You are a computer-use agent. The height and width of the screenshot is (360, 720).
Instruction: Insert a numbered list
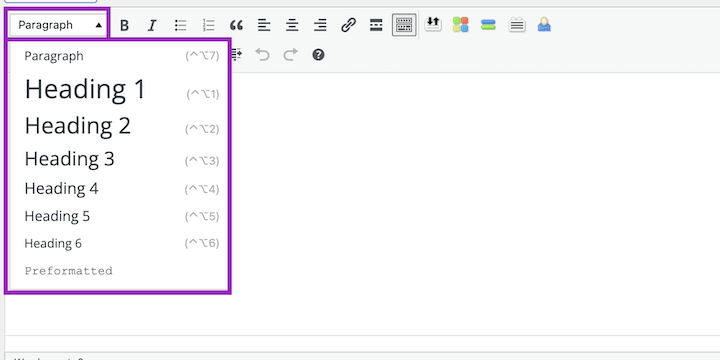pyautogui.click(x=208, y=25)
